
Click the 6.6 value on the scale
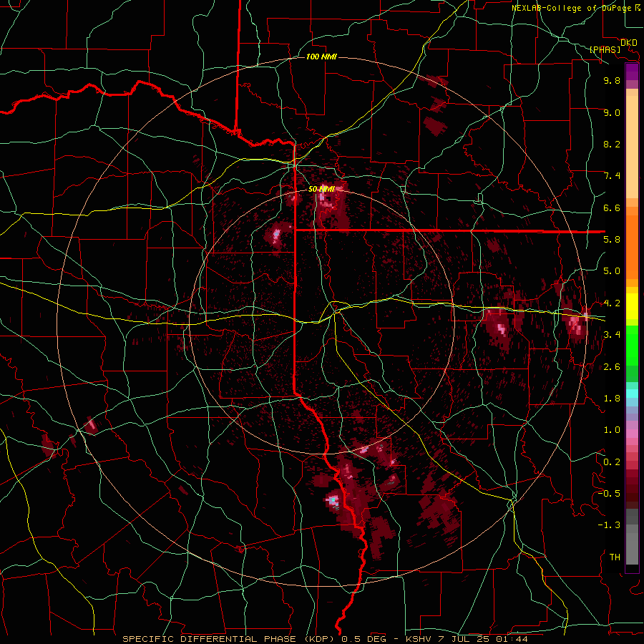[612, 208]
